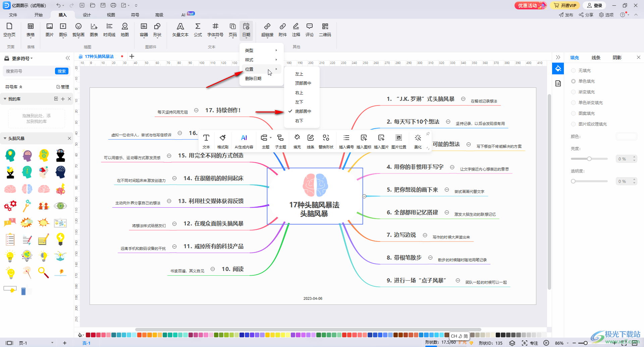This screenshot has width=644, height=347.
Task: Click the fill Color (颜色) swatch box
Action: pyautogui.click(x=626, y=136)
